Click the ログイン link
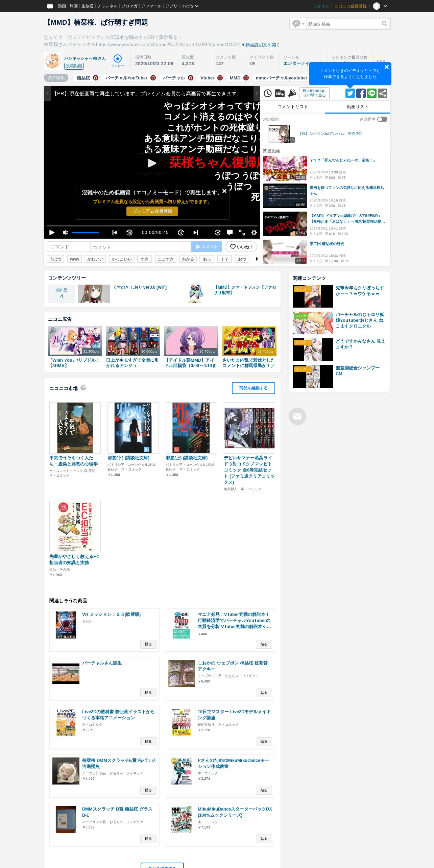Viewport: 434px width, 868px height. point(321,6)
